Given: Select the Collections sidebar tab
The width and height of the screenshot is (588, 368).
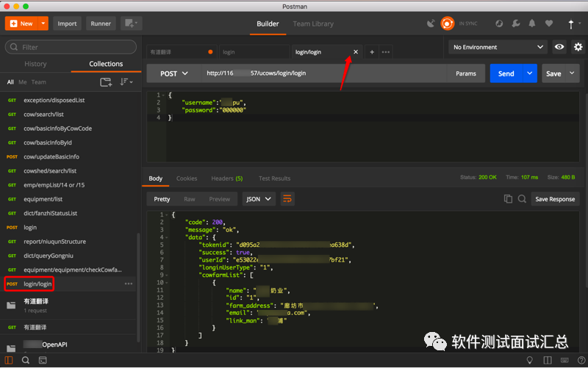Looking at the screenshot, I should tap(106, 64).
